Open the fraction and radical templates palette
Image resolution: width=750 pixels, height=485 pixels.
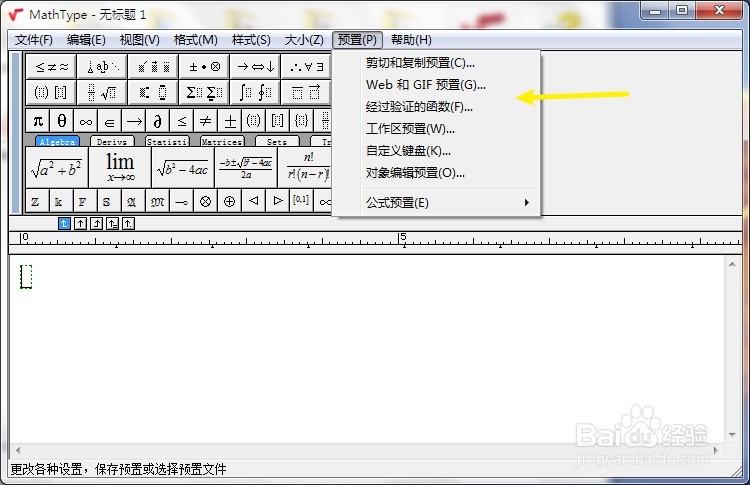[x=103, y=92]
